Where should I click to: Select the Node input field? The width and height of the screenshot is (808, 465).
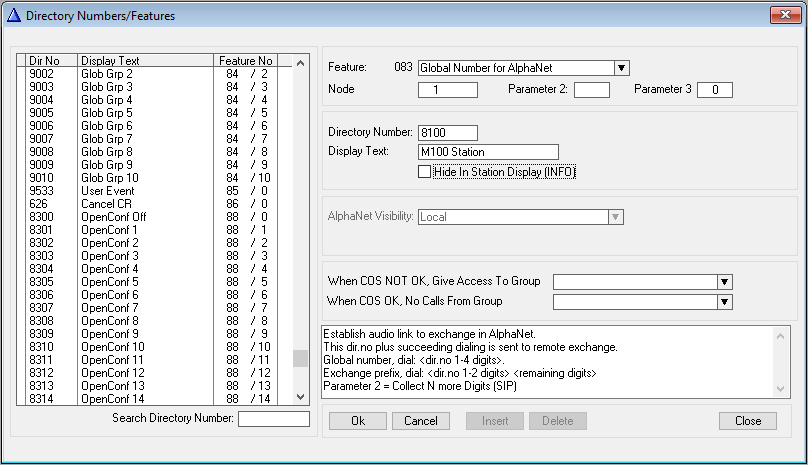pos(448,90)
